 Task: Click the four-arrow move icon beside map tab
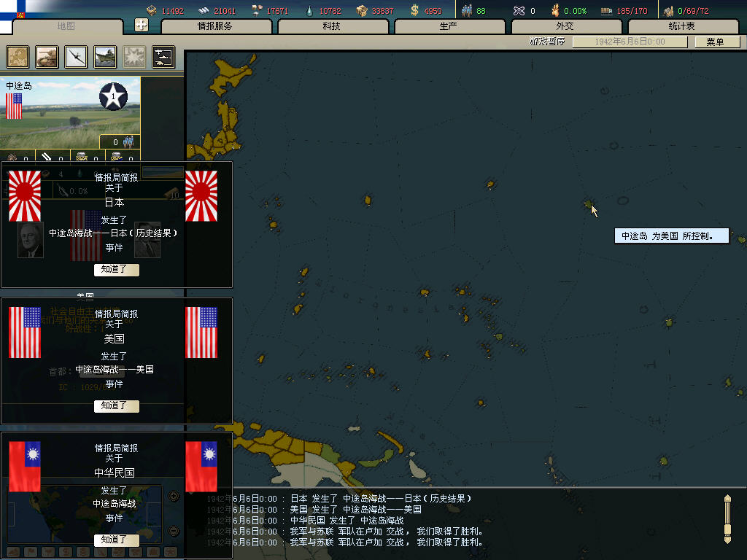click(142, 25)
